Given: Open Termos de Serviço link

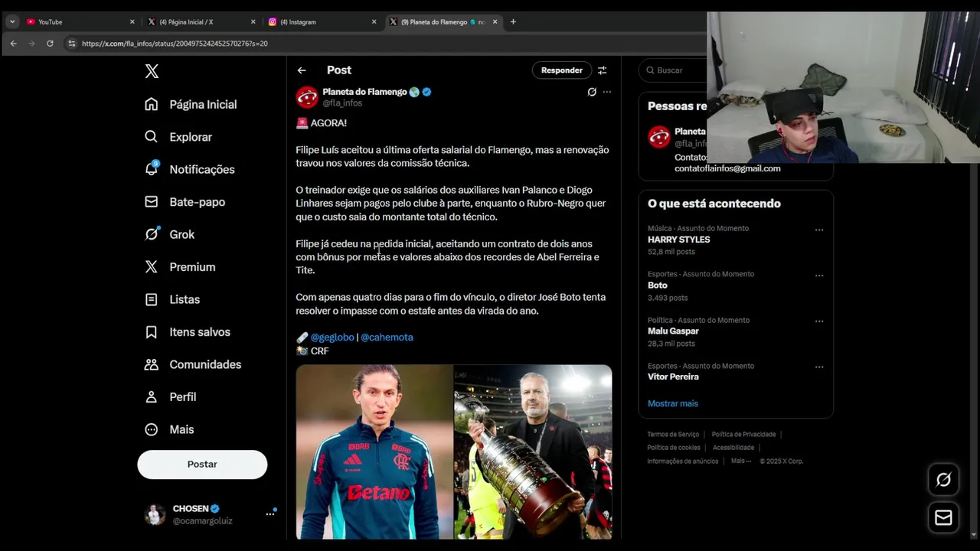Looking at the screenshot, I should 673,434.
